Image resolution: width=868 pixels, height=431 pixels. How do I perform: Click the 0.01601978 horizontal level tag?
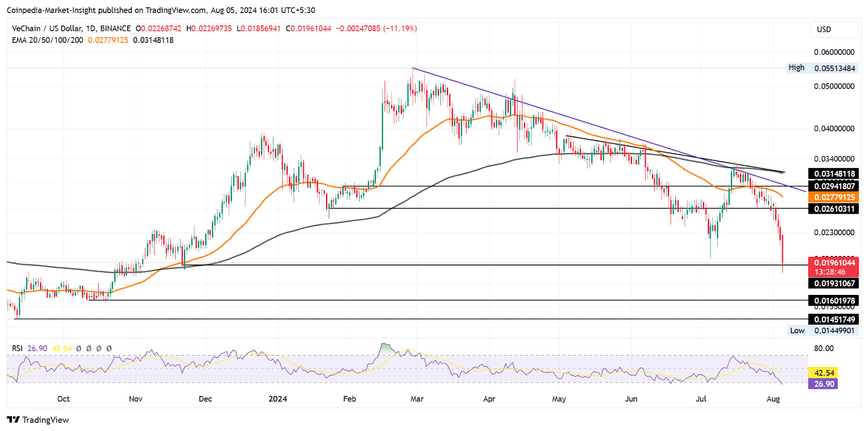point(834,300)
